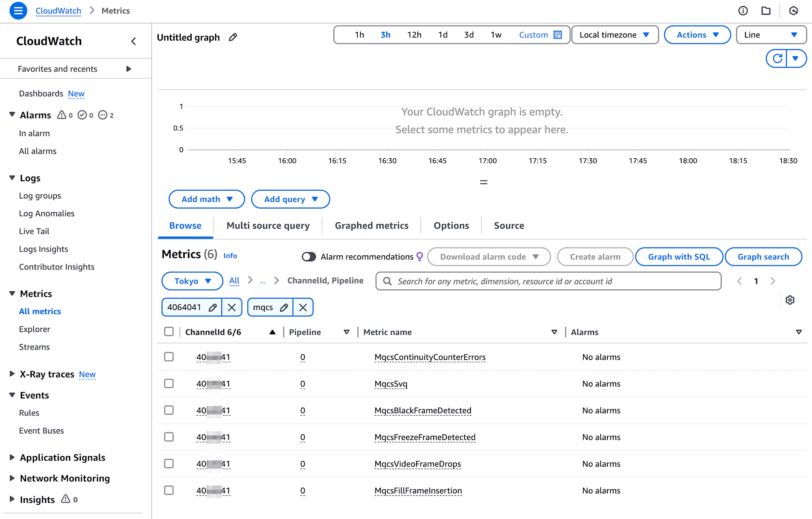Check the MqcsSvq row
The height and width of the screenshot is (519, 812).
[169, 383]
